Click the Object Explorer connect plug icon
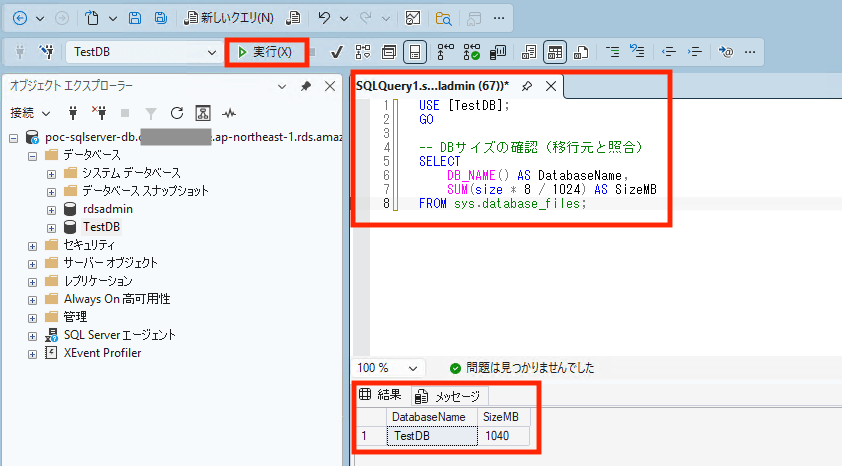Image resolution: width=842 pixels, height=466 pixels. [73, 113]
